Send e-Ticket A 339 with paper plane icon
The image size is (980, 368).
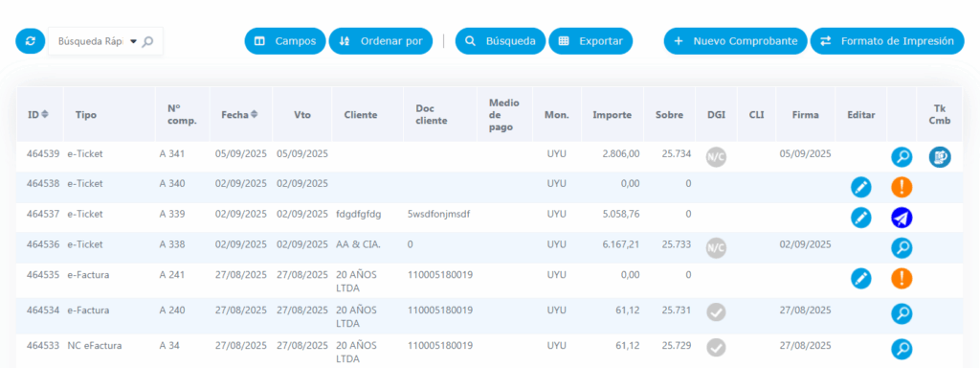902,218
